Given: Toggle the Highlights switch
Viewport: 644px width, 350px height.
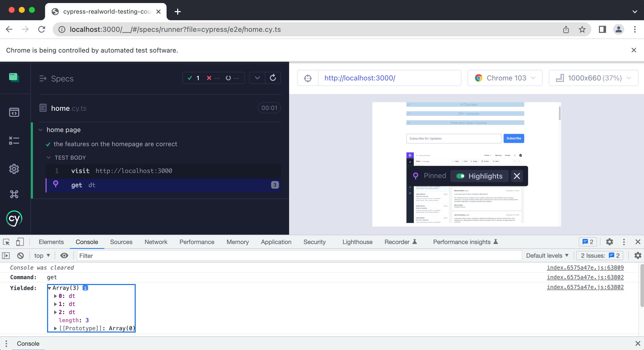Looking at the screenshot, I should click(460, 176).
